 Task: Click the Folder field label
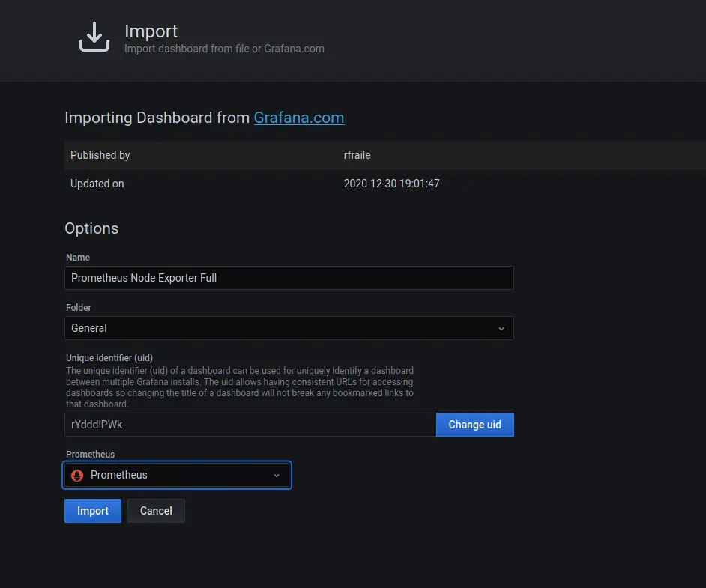coord(79,307)
